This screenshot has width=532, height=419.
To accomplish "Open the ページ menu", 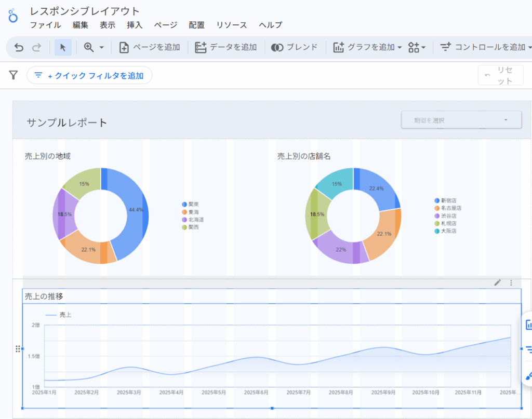I will coord(166,25).
